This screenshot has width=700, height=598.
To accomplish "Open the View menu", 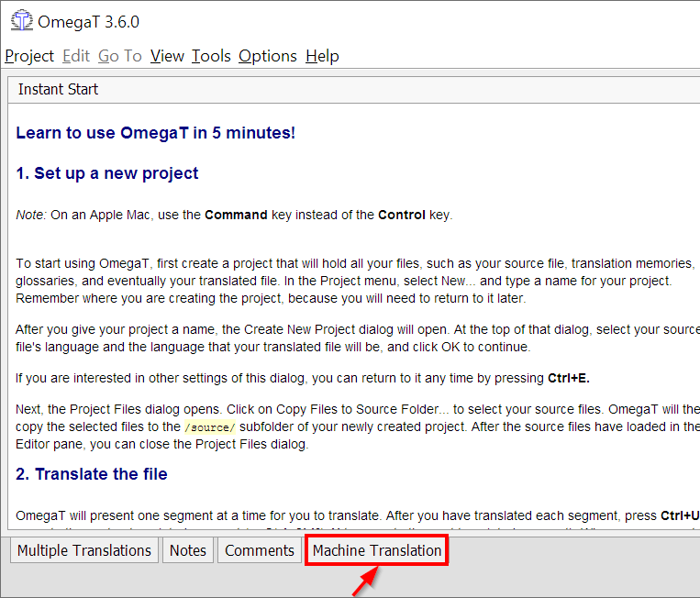I will [167, 56].
